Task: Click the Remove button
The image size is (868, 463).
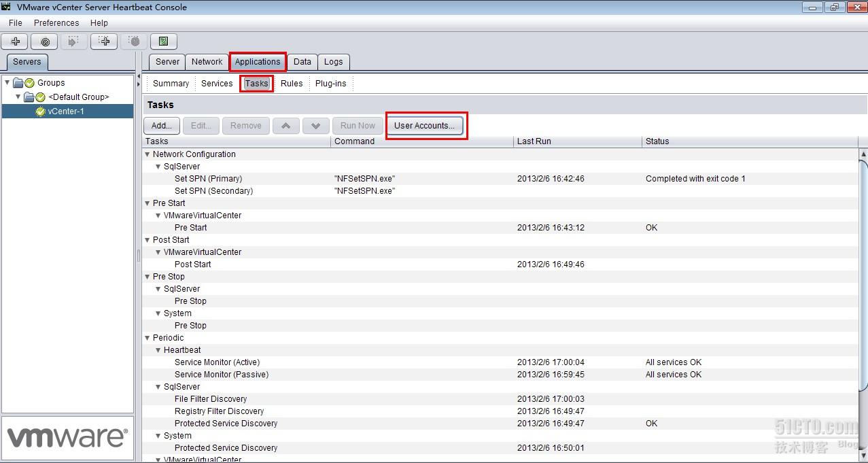Action: pyautogui.click(x=246, y=126)
